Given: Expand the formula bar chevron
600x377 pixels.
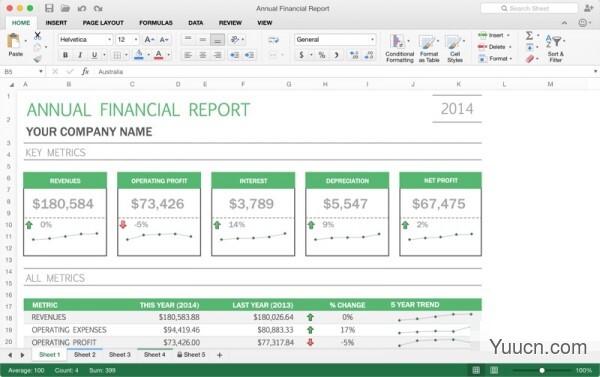Looking at the screenshot, I should point(595,72).
